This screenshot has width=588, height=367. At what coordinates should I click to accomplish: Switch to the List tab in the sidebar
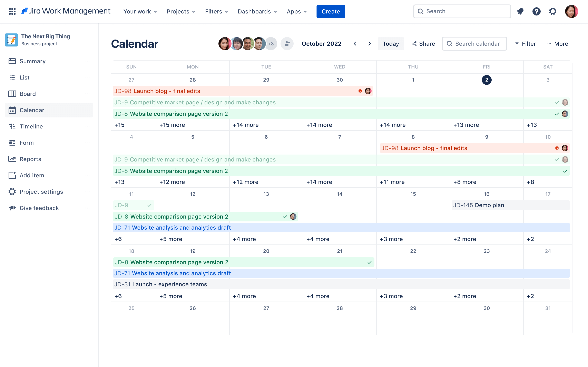pos(24,77)
